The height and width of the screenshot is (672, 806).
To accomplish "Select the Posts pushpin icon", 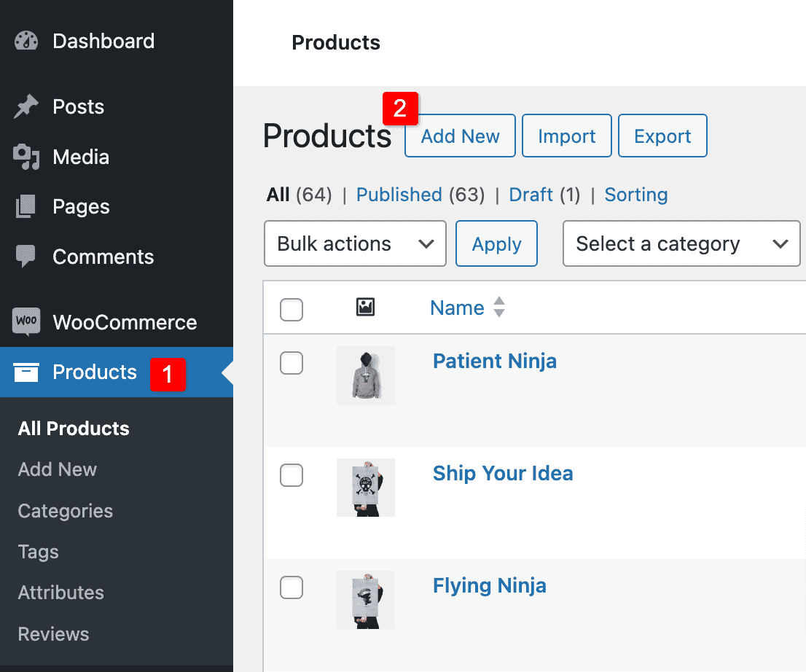I will (26, 106).
